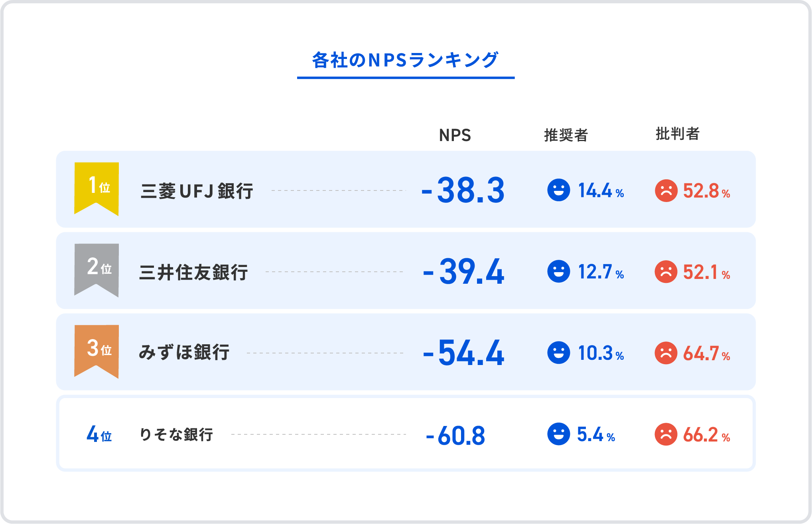812x524 pixels.
Task: Click the -38.3 NPS score value
Action: [x=463, y=190]
